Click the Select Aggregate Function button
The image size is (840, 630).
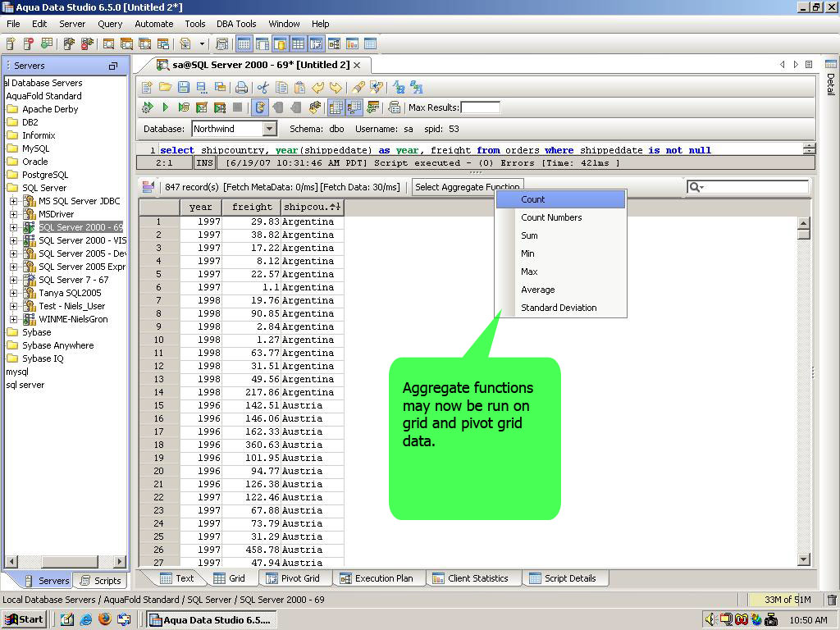(467, 187)
